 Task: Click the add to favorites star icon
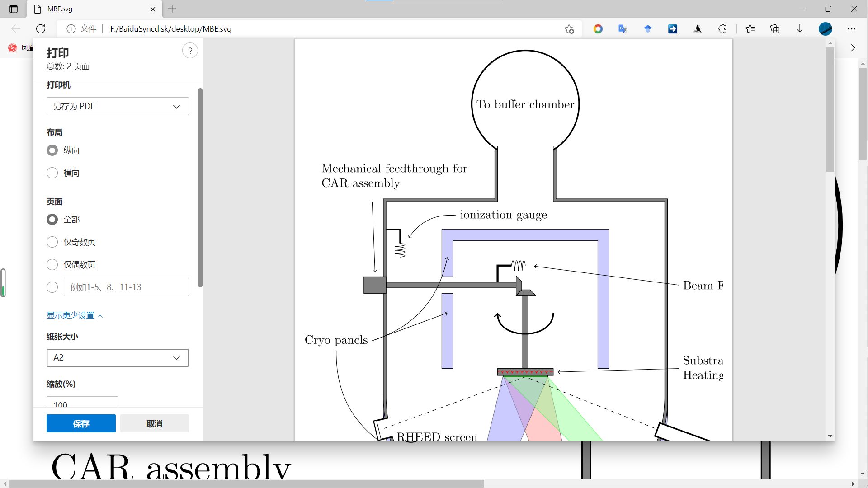tap(569, 29)
